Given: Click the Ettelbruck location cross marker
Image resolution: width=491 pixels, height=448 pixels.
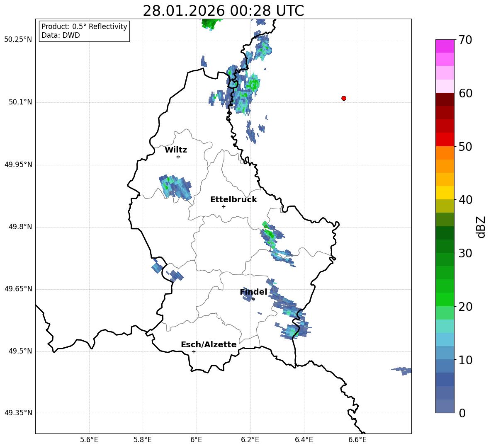Looking at the screenshot, I should tap(224, 206).
